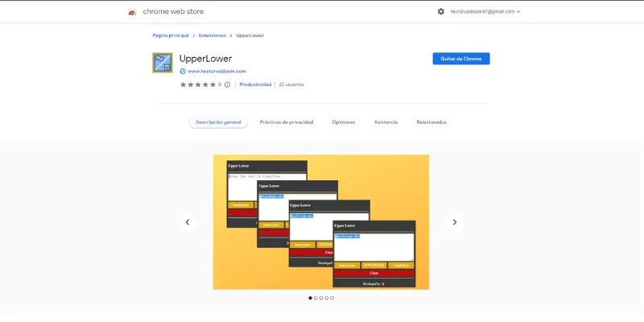Switch to Prácticas de privacidad tab
644x322 pixels.
pos(287,122)
